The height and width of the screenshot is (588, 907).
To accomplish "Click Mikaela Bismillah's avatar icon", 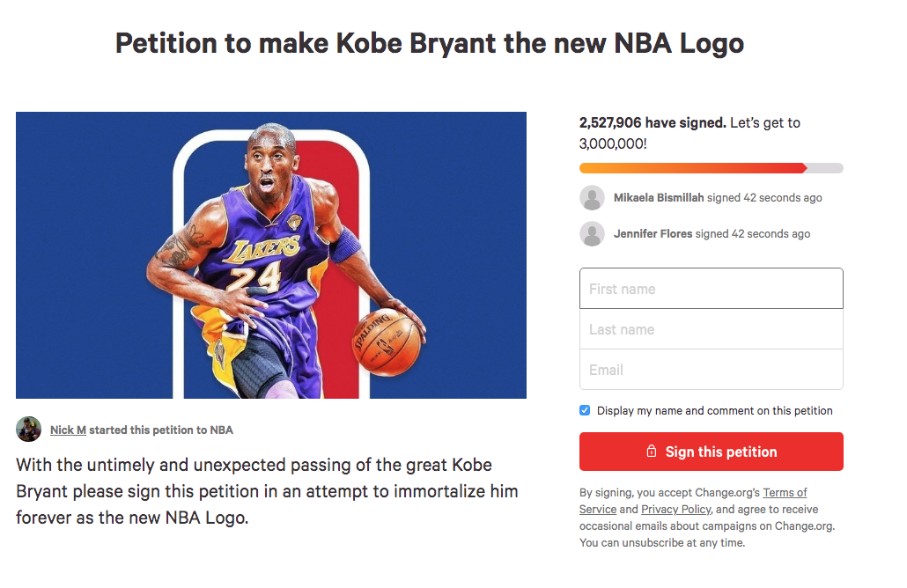I will 592,198.
